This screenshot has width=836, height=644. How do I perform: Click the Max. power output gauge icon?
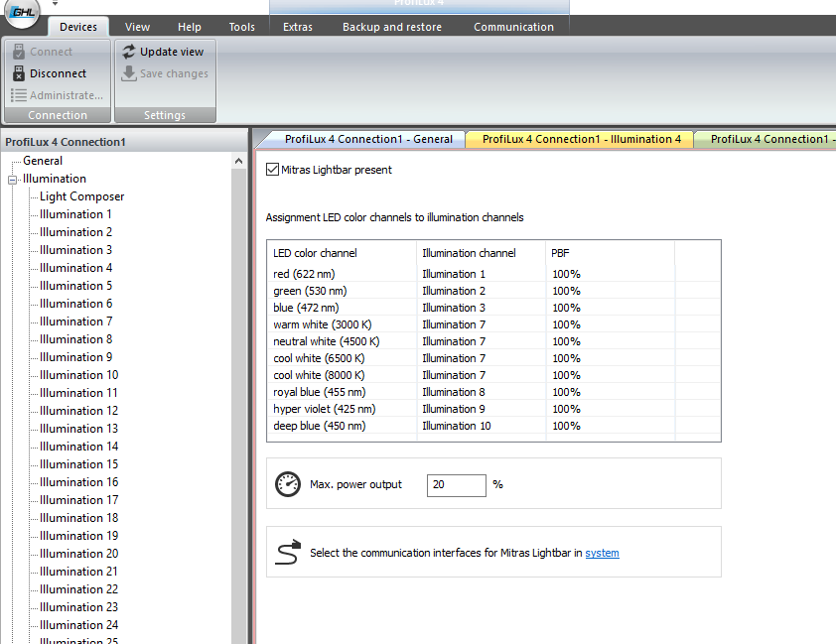pos(287,484)
